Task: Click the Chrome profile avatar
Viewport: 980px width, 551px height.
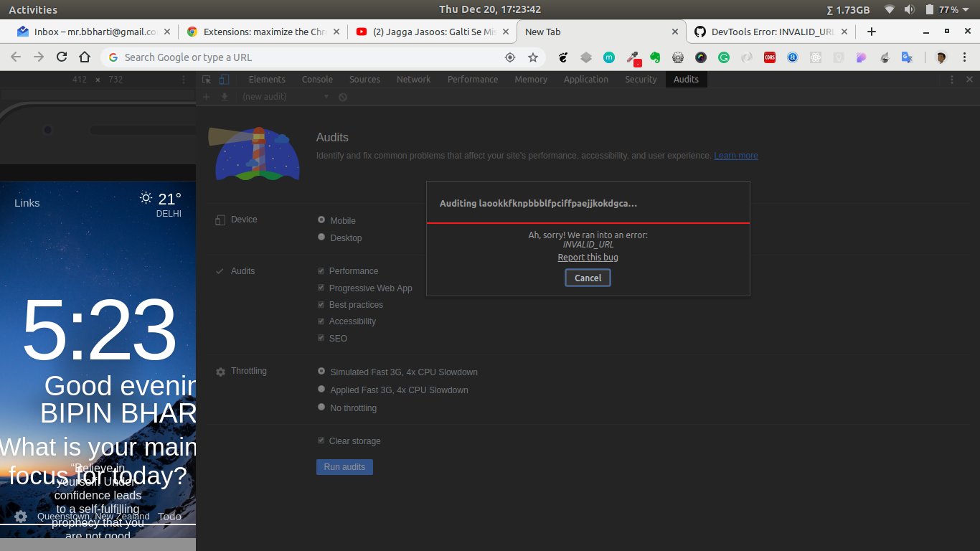Action: pyautogui.click(x=942, y=57)
